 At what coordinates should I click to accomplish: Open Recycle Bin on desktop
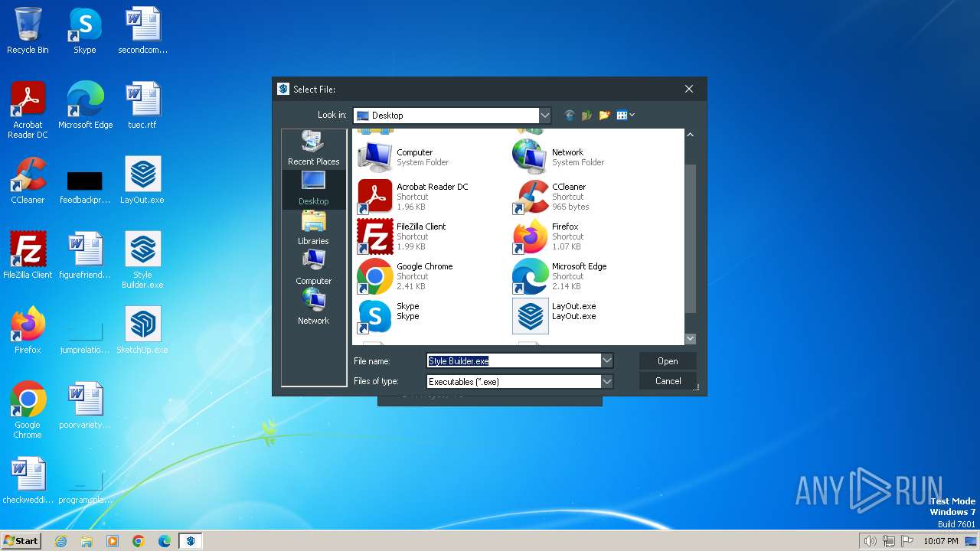coord(28,31)
